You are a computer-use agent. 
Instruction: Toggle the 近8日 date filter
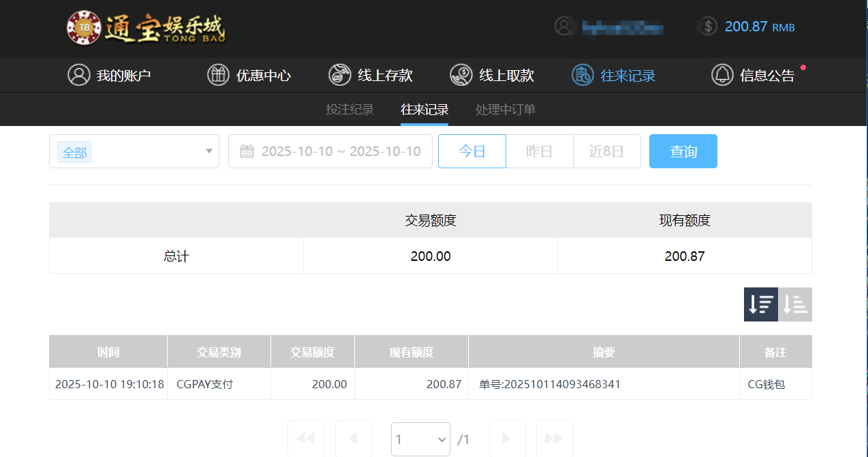pos(606,151)
